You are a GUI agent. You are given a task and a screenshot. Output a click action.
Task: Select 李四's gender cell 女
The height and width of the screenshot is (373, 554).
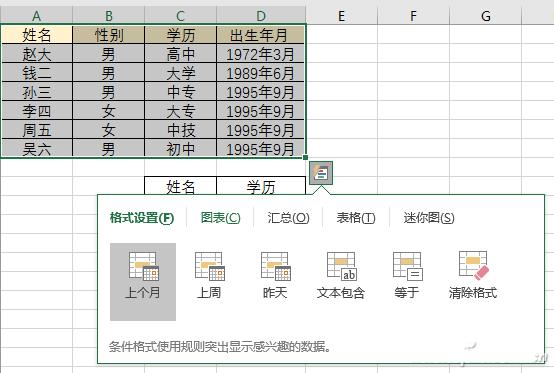point(109,111)
